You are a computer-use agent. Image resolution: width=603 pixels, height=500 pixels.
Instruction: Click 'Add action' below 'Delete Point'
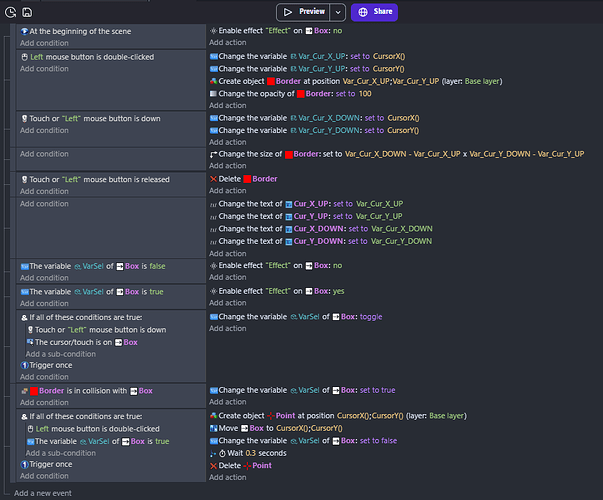coord(228,477)
